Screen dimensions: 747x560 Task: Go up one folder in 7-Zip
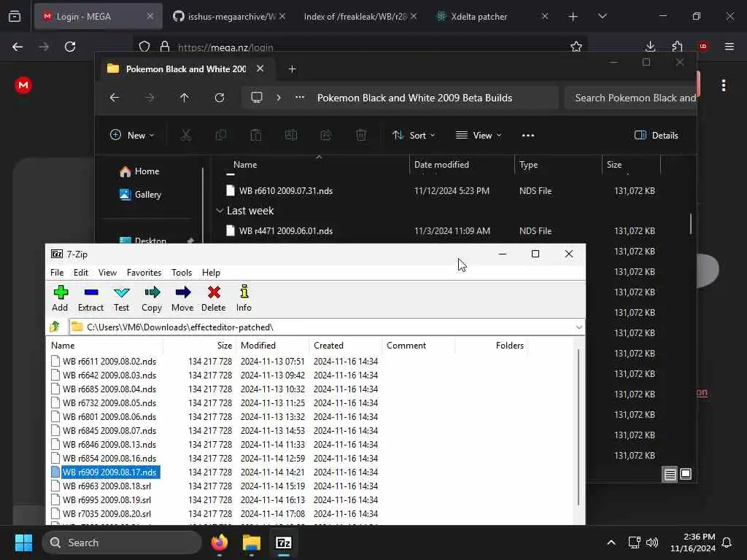tap(55, 327)
